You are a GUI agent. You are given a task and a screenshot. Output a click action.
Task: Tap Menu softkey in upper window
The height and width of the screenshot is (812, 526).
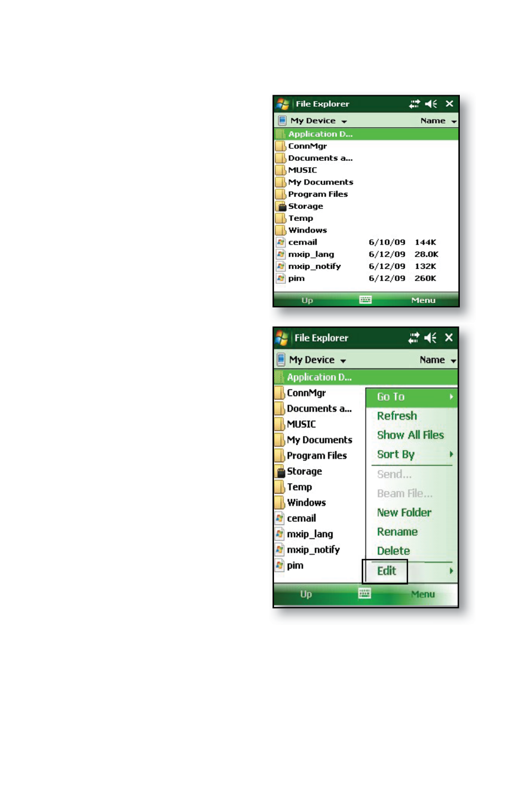[x=423, y=300]
